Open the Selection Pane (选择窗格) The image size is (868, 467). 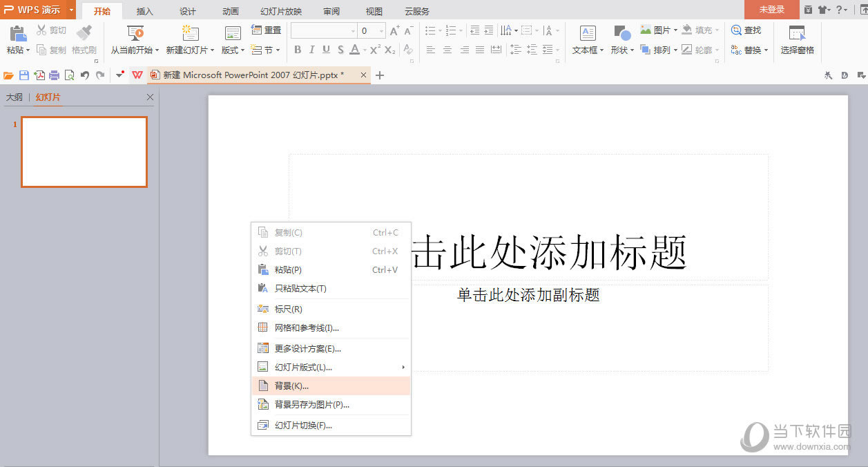point(798,40)
